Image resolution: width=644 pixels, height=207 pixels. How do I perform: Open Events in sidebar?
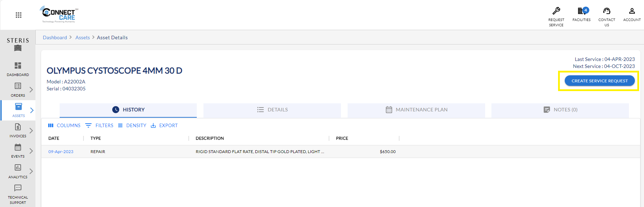tap(18, 151)
